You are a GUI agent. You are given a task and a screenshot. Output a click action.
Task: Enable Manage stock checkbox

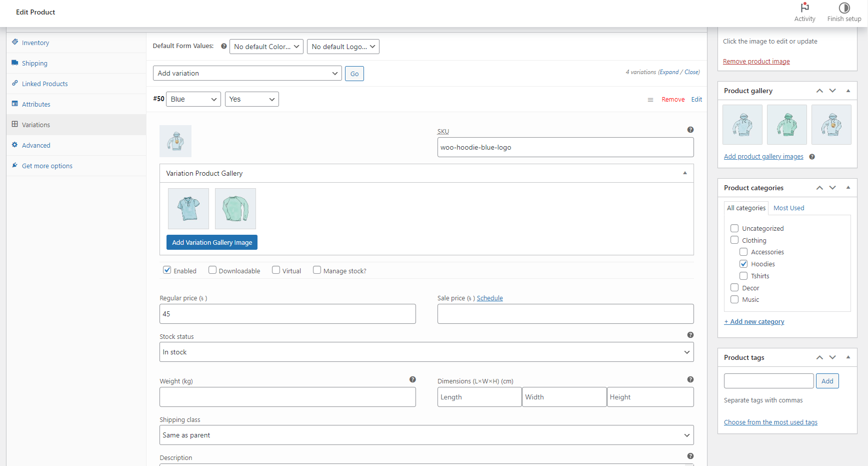[317, 270]
